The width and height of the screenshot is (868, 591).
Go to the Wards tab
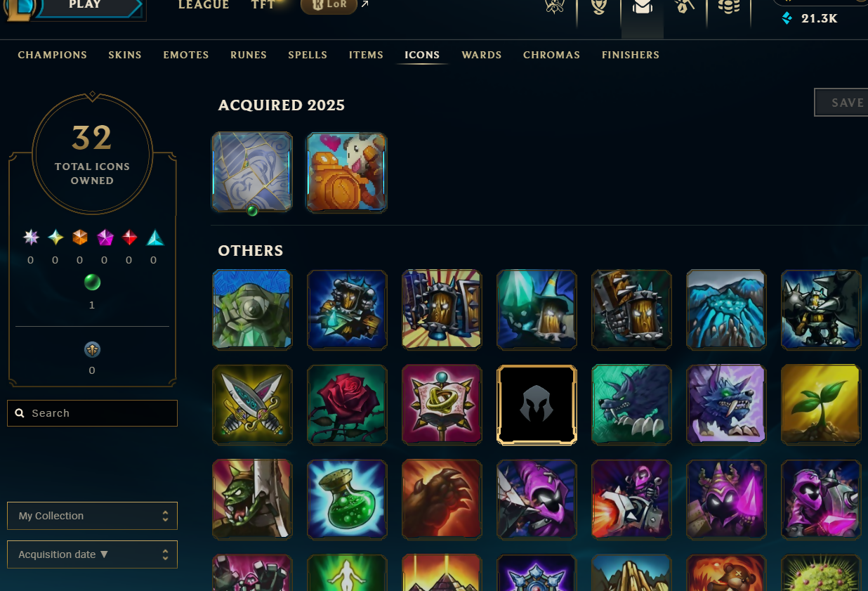point(482,55)
